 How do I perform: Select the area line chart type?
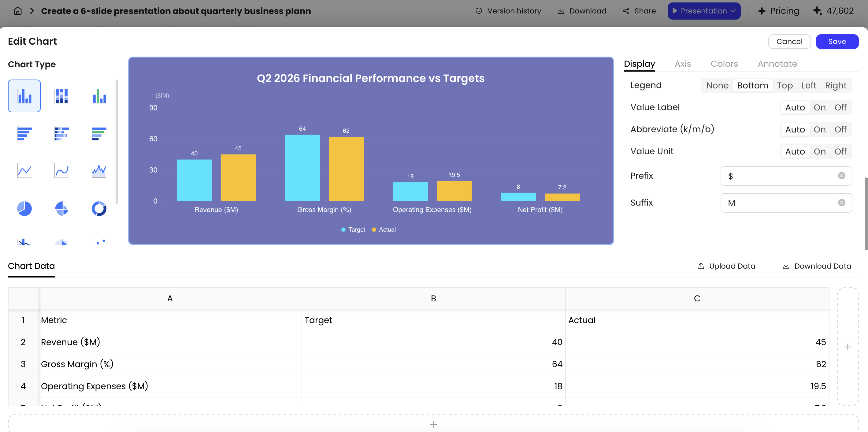click(99, 171)
